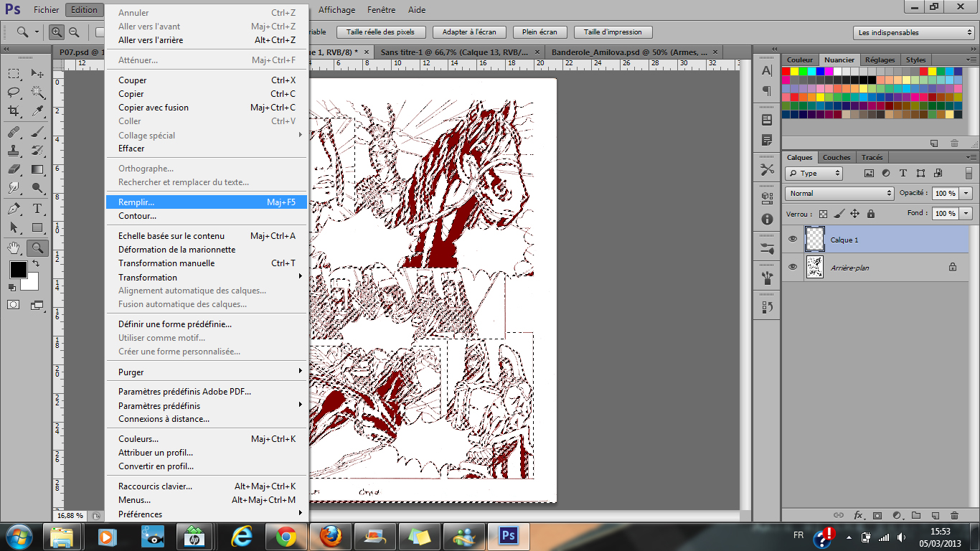The height and width of the screenshot is (551, 980).
Task: Select the Rectangle shape tool
Action: point(37,227)
